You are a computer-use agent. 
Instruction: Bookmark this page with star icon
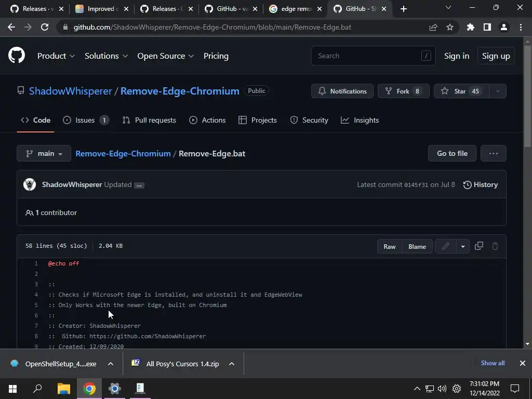click(450, 27)
